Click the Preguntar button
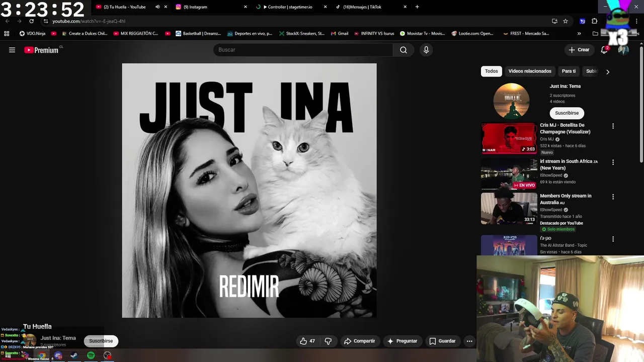Screen dimensions: 644x362 pyautogui.click(x=402, y=341)
